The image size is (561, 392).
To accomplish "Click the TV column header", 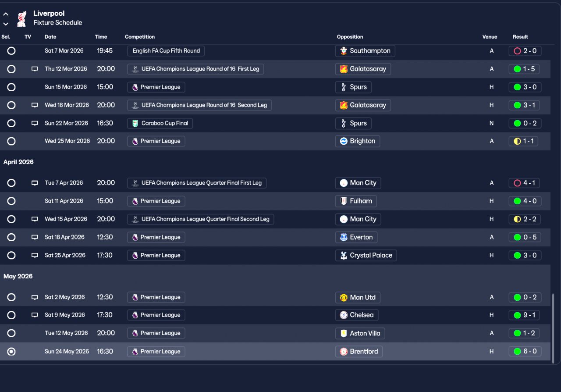I will [28, 37].
